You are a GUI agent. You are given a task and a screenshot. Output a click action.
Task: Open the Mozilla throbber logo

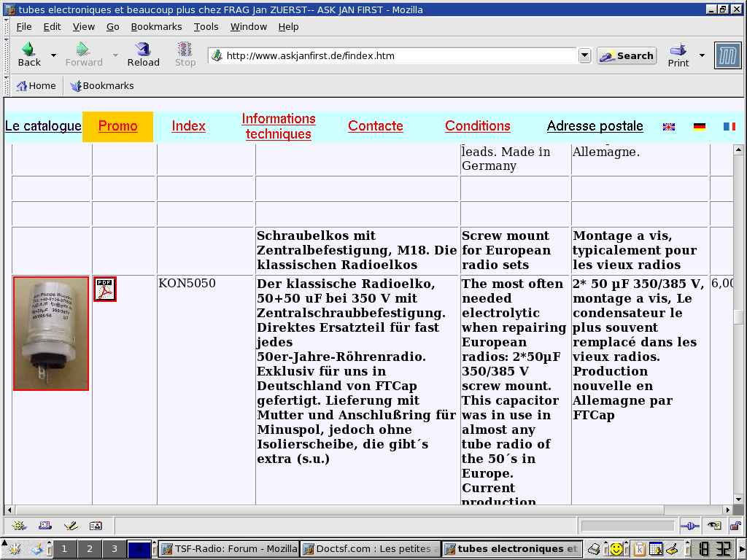click(x=727, y=55)
